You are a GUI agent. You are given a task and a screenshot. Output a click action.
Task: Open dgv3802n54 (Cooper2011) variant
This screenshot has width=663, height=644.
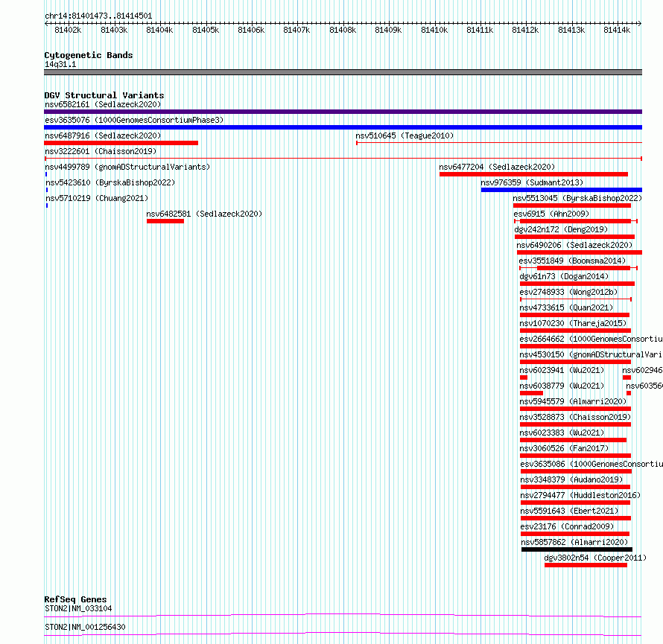(595, 558)
